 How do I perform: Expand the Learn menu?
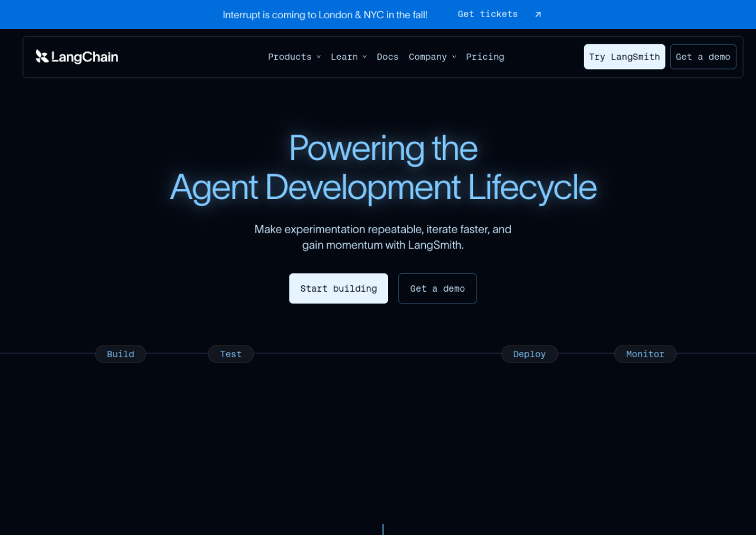tap(348, 57)
